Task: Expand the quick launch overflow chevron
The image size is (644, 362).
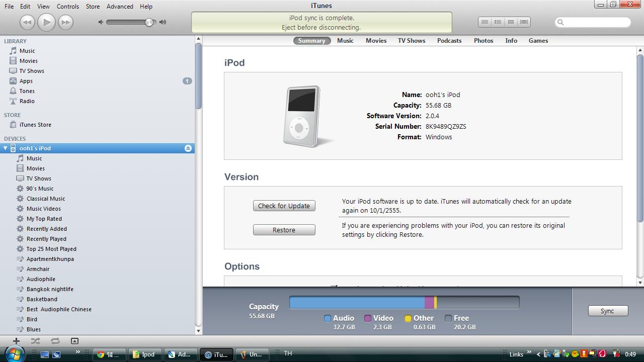Action: coord(77,352)
